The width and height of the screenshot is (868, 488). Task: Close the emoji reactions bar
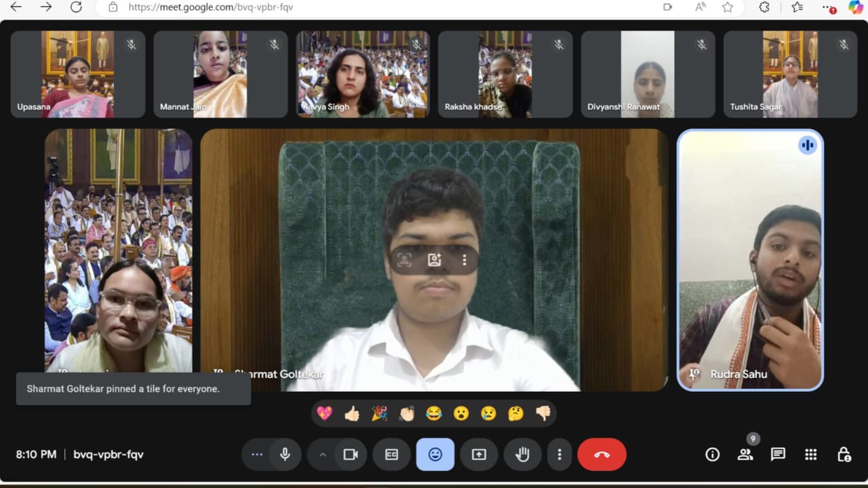(x=435, y=455)
